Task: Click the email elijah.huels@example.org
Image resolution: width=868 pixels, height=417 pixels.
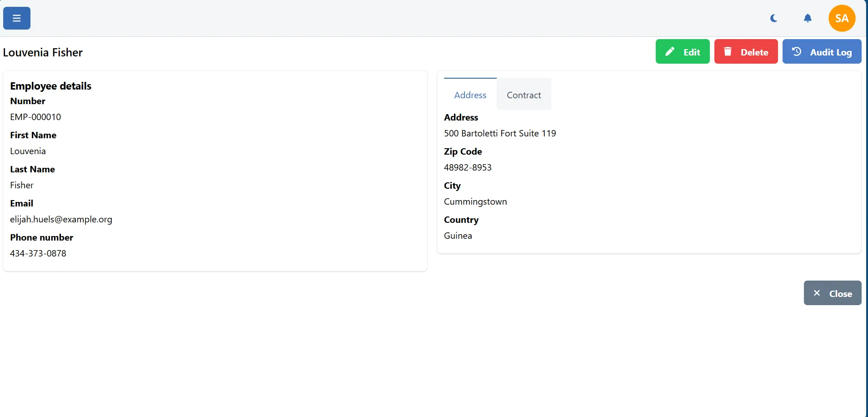Action: coord(61,219)
